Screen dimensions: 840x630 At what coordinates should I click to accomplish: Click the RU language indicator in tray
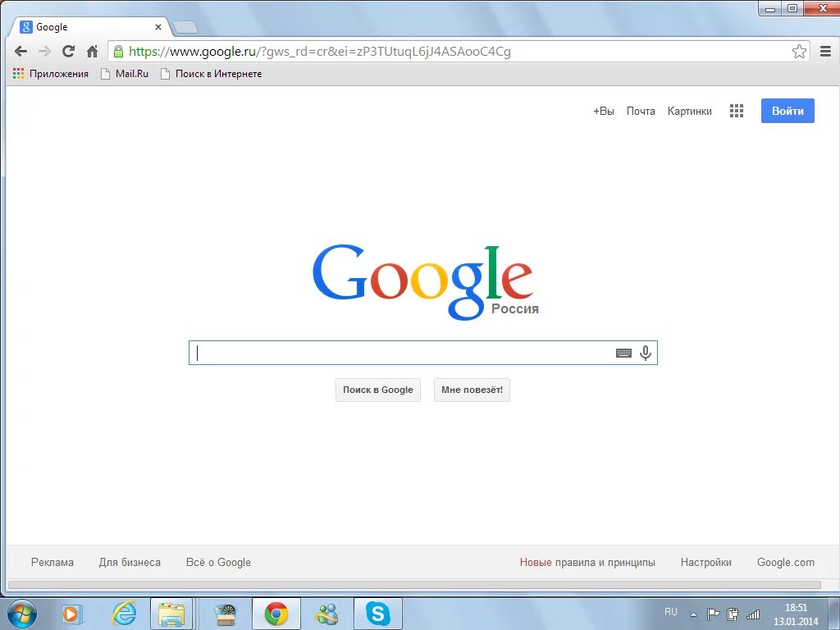tap(671, 612)
